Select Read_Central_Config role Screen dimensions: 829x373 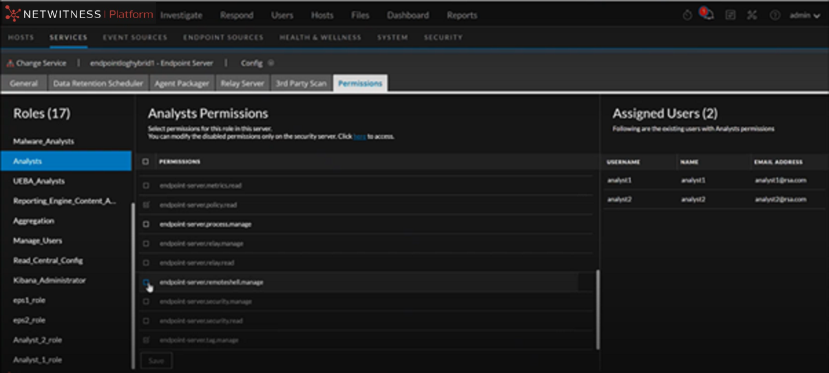tap(48, 260)
